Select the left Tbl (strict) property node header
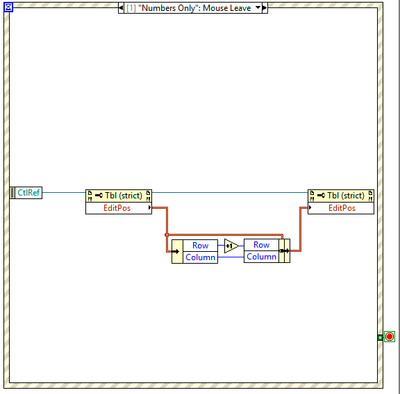This screenshot has width=400, height=394. click(119, 196)
